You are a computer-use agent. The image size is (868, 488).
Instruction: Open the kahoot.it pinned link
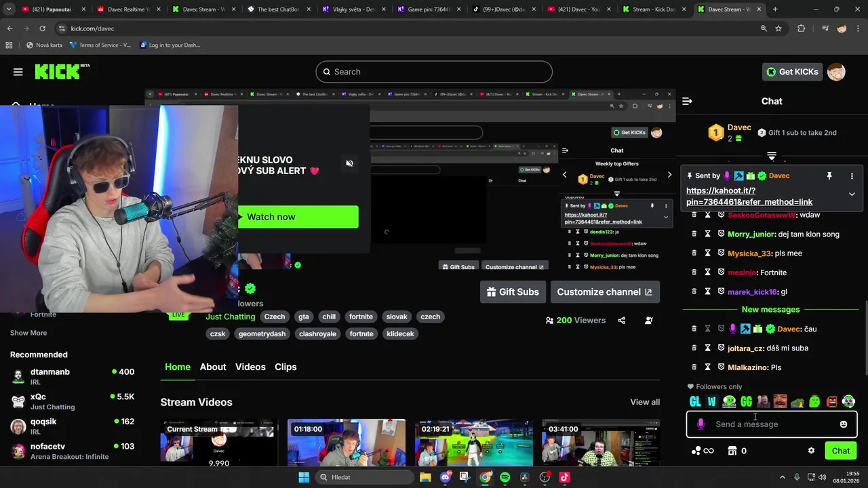point(749,197)
